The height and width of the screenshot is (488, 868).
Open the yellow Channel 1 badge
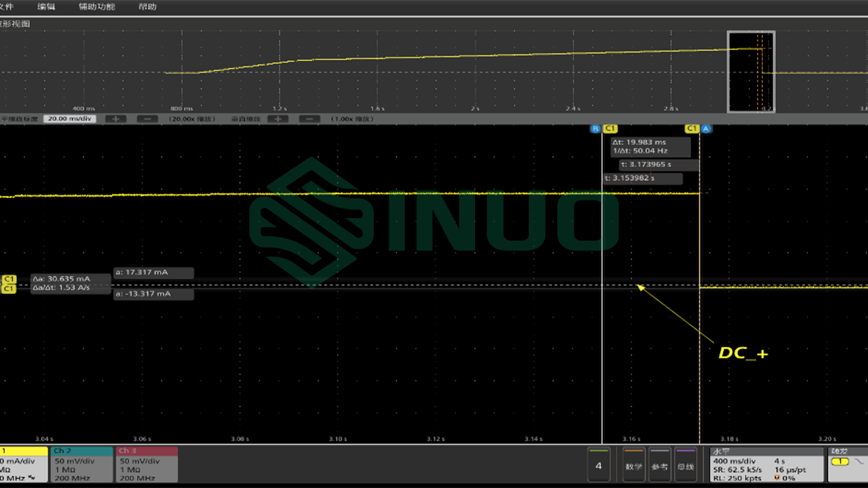(x=23, y=465)
